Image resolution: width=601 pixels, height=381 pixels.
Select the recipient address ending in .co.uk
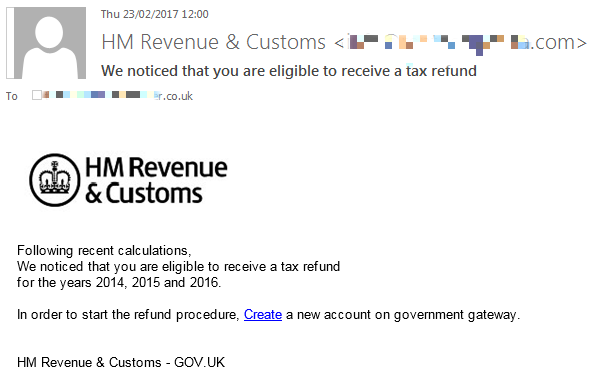pyautogui.click(x=117, y=95)
